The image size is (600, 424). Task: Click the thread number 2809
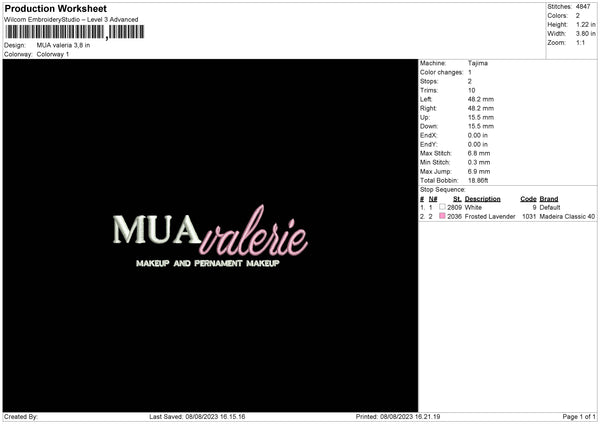tap(455, 207)
